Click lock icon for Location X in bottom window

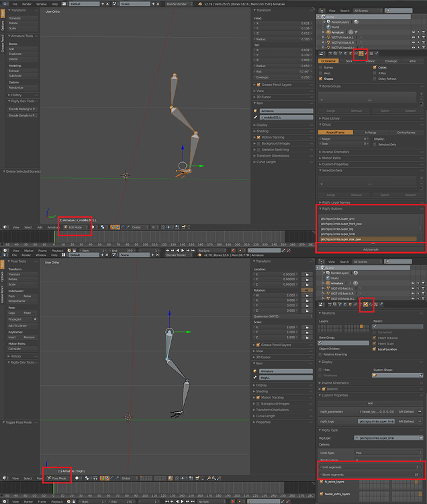[x=307, y=274]
